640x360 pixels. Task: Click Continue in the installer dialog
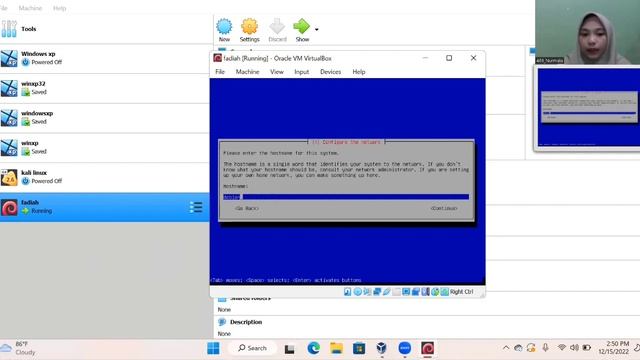tap(444, 208)
